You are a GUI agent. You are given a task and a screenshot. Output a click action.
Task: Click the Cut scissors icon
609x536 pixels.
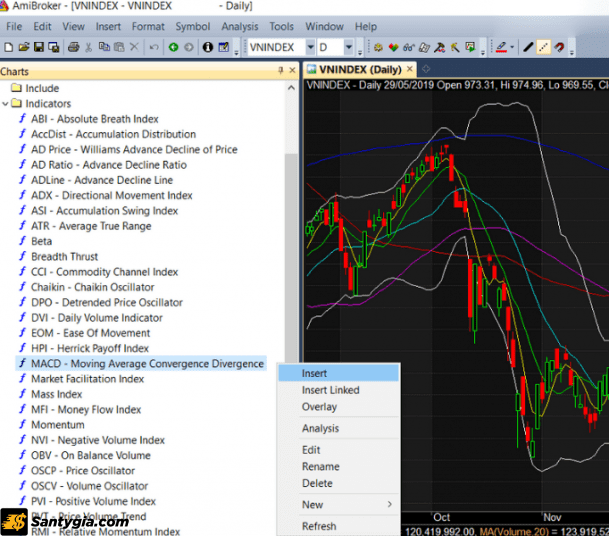(x=89, y=47)
